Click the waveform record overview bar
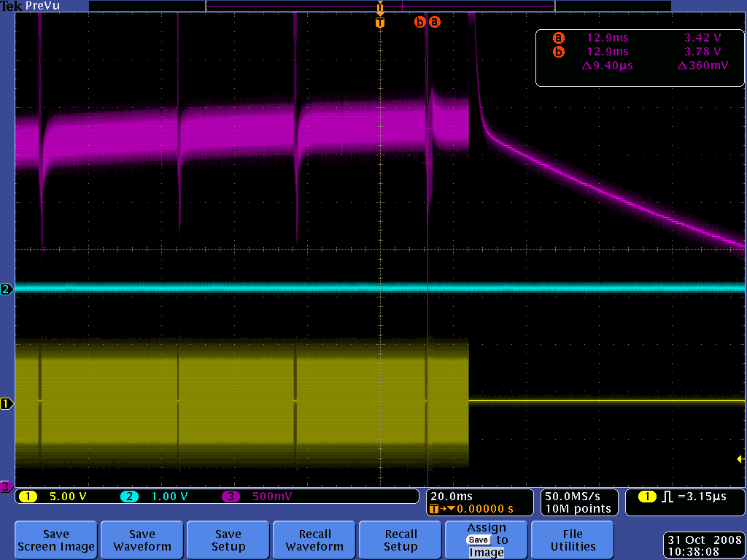Image resolution: width=747 pixels, height=560 pixels. [x=380, y=6]
